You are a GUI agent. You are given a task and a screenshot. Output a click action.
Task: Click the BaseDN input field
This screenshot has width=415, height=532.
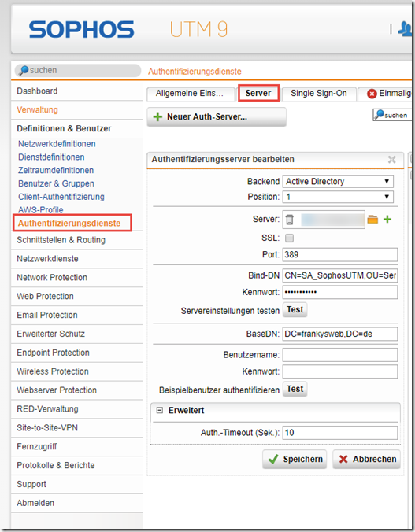coord(340,334)
